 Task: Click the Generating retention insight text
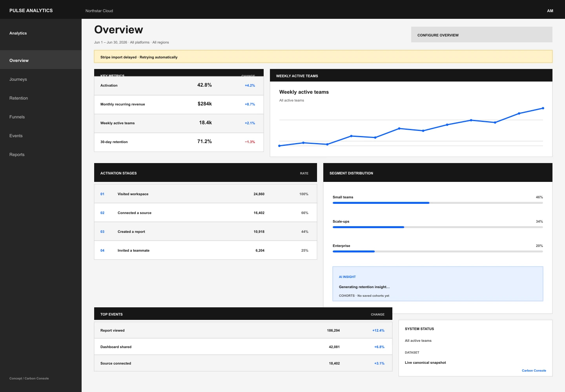point(364,287)
